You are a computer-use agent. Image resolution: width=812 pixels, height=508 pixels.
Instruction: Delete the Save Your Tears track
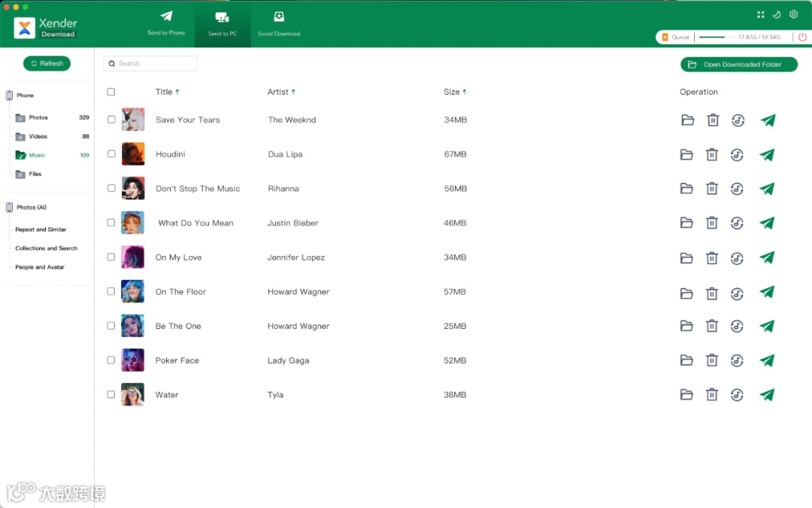[713, 120]
